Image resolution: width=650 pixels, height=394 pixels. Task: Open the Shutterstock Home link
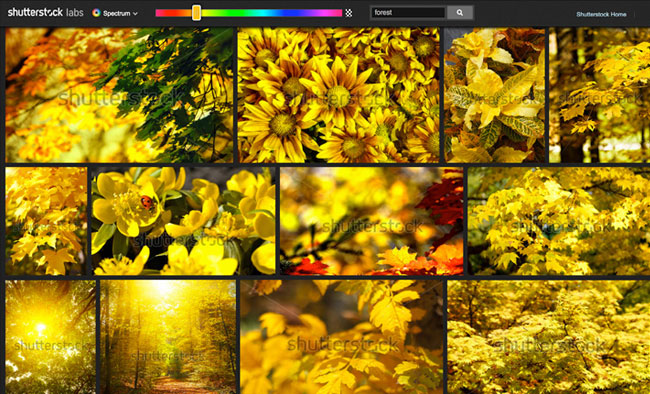601,15
